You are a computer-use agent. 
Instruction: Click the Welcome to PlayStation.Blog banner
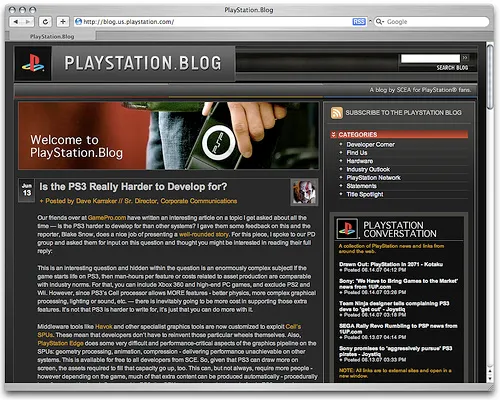(x=168, y=136)
